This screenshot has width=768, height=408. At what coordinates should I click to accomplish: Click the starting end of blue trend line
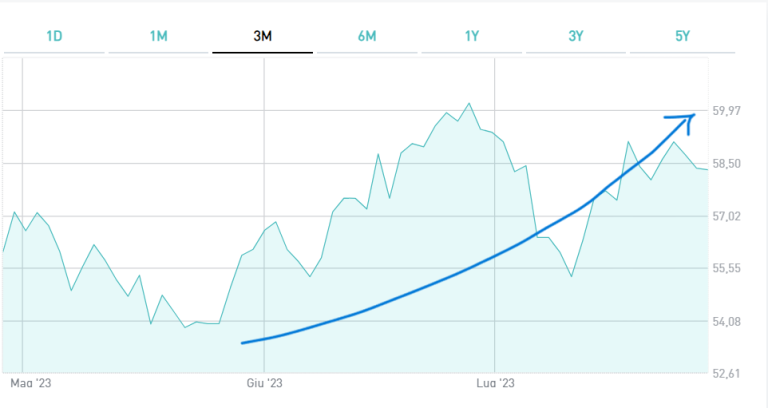point(243,343)
